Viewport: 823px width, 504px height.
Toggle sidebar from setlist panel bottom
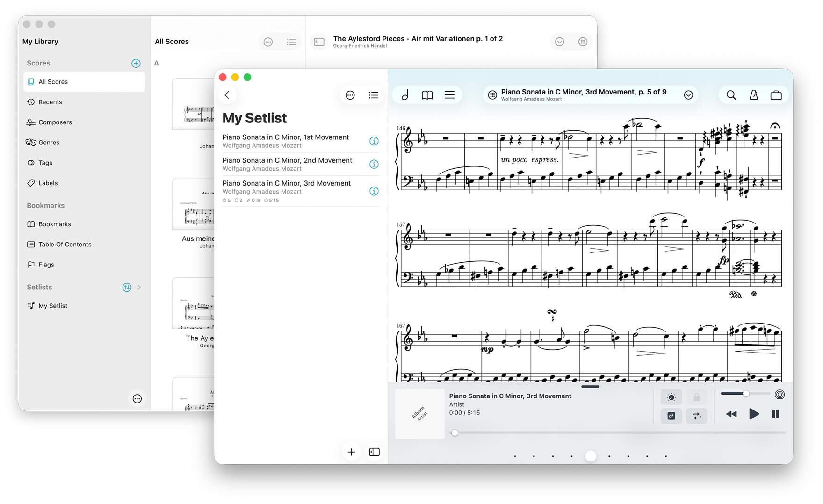(x=375, y=452)
